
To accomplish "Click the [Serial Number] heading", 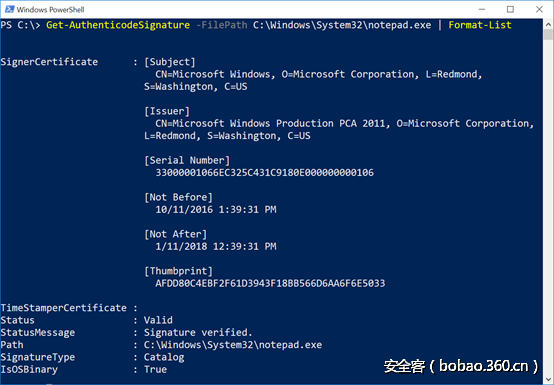I will [187, 160].
